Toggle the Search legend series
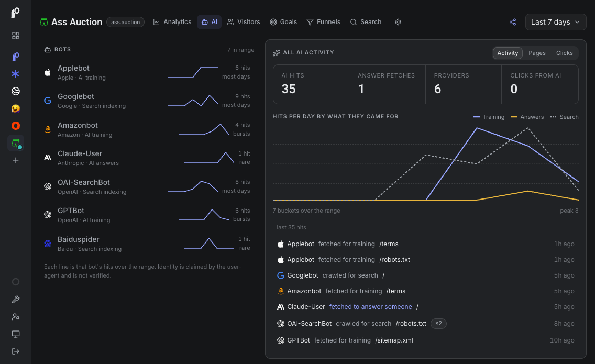Image resolution: width=595 pixels, height=364 pixels. 564,117
